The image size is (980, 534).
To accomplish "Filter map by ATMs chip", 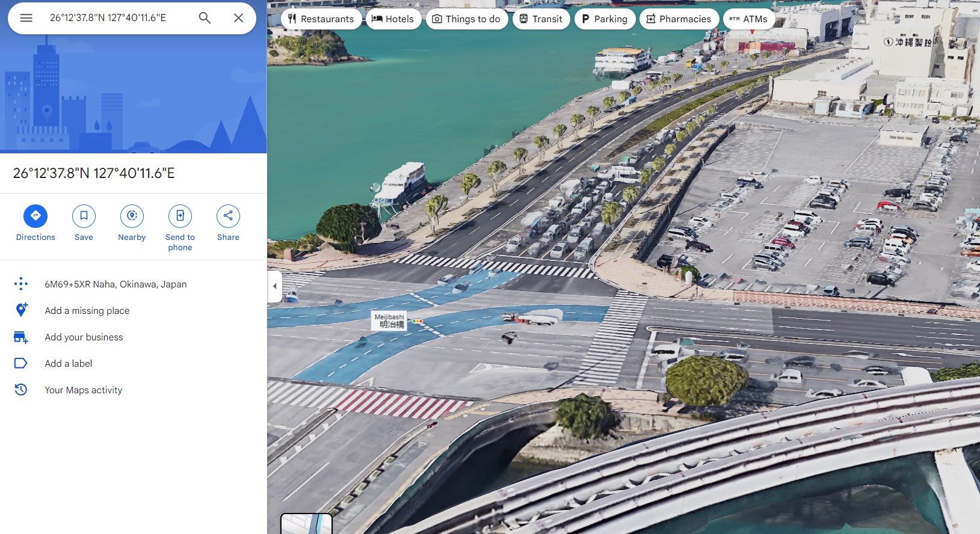I will pyautogui.click(x=748, y=19).
